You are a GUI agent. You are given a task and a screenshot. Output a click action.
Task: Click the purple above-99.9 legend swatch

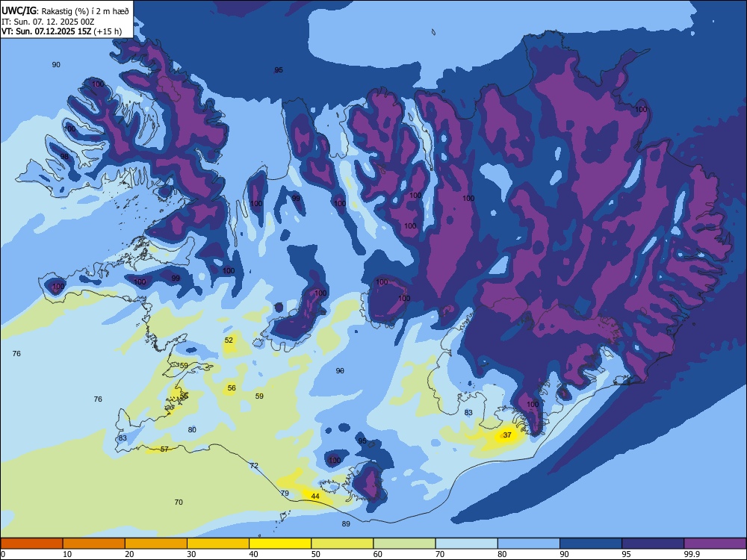coord(715,544)
